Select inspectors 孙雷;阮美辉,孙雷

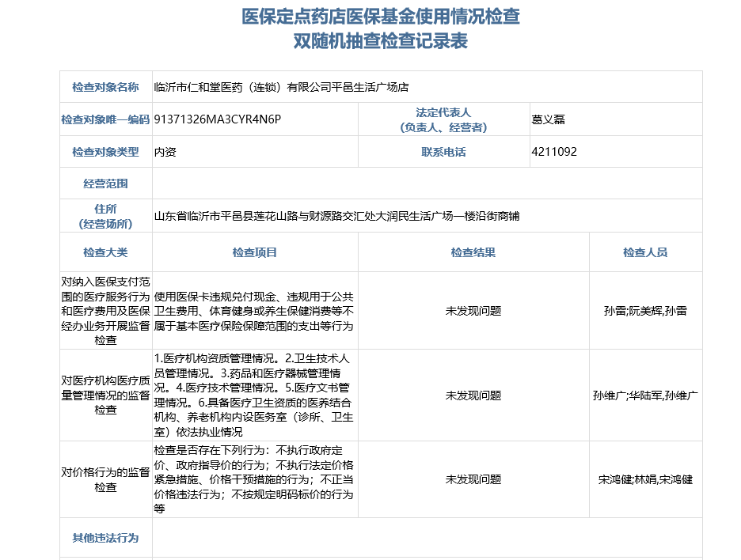[645, 311]
